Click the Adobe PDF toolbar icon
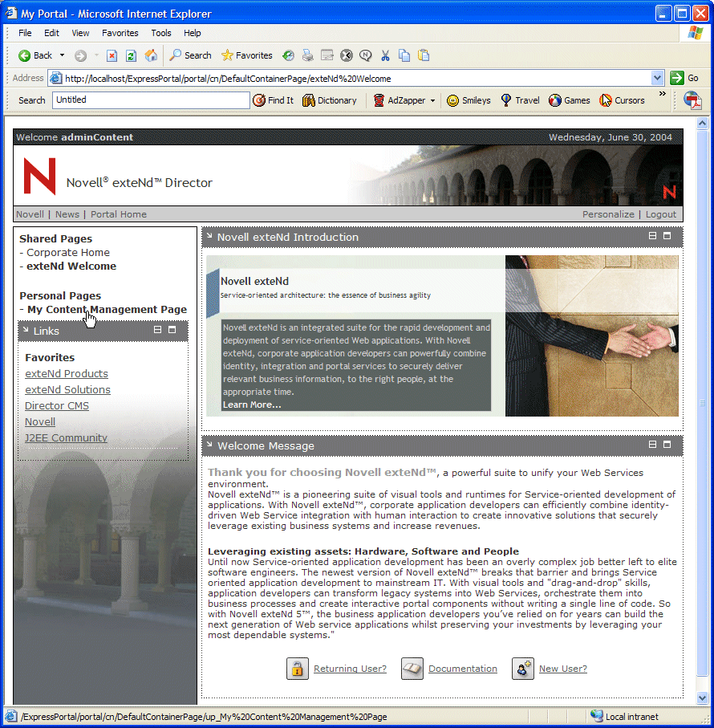The height and width of the screenshot is (728, 714). (692, 100)
